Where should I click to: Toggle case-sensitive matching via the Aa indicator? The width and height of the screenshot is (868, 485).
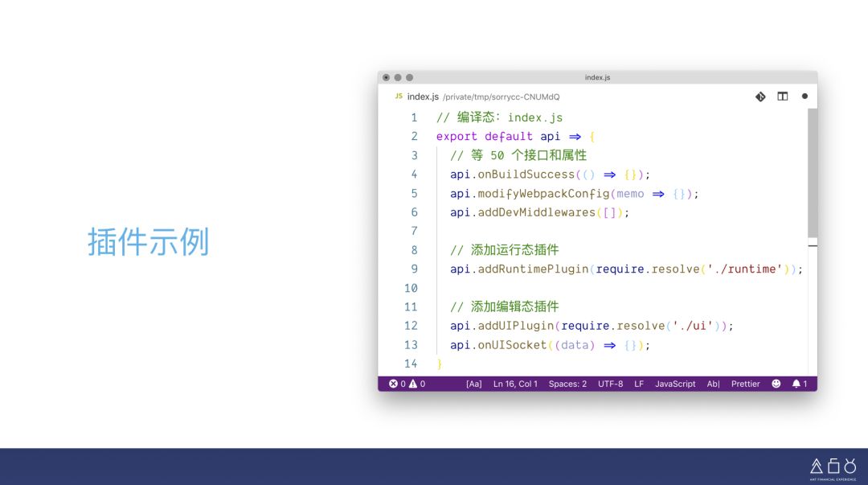click(x=473, y=384)
